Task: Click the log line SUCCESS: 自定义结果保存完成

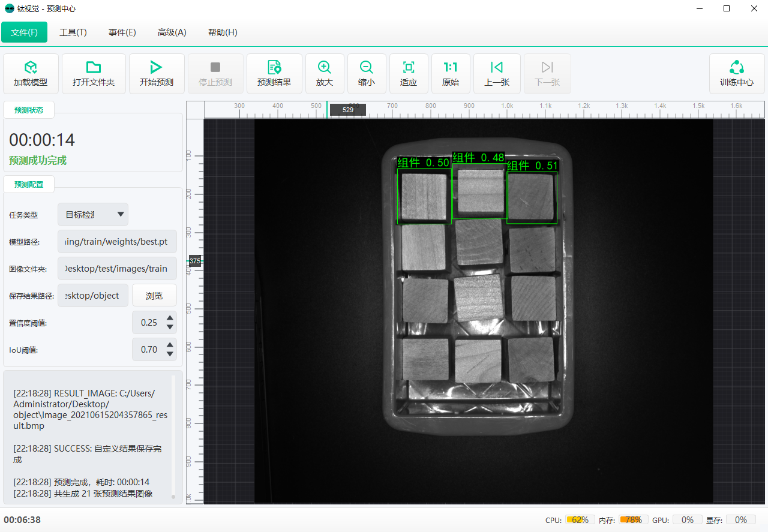Action: point(88,454)
